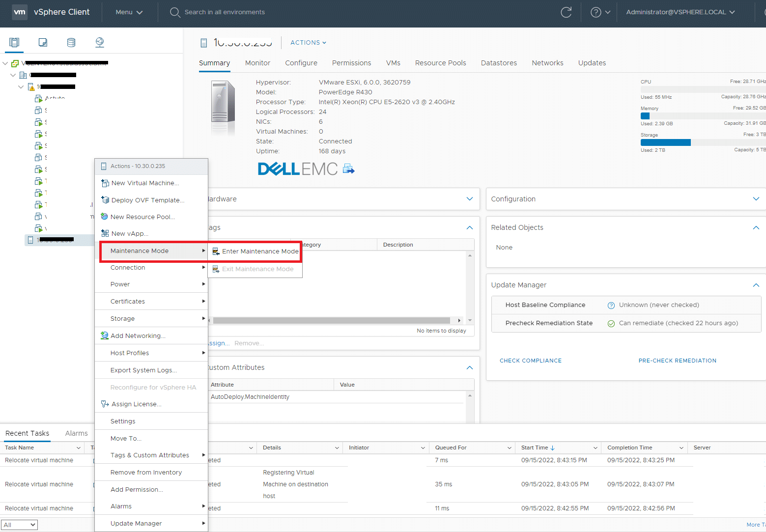Select the Settings menu entry

pos(151,421)
